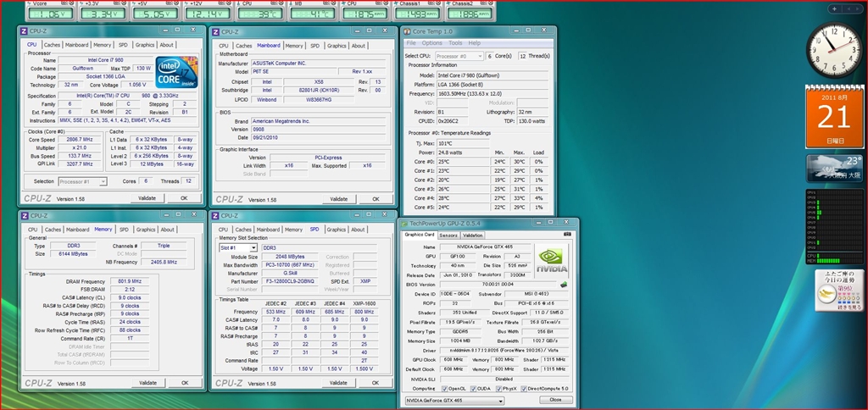The width and height of the screenshot is (868, 410).
Task: Click the sidebar add gadget plus button
Action: tap(834, 9)
